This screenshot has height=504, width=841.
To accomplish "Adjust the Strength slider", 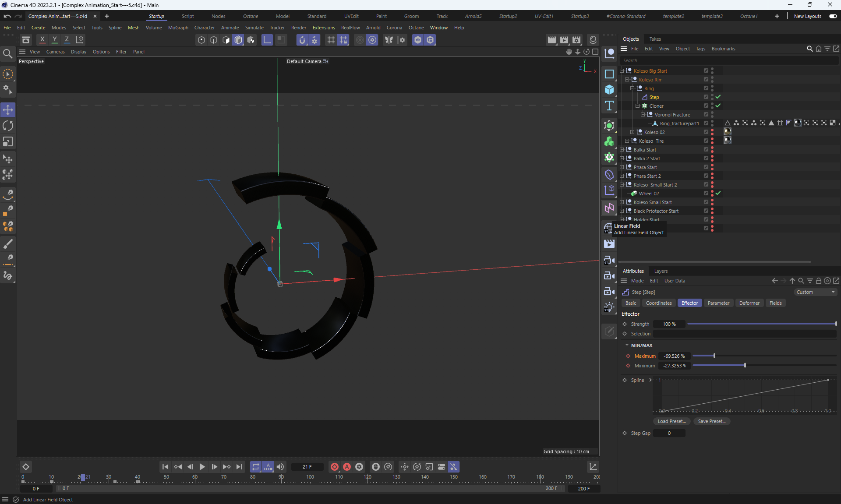I will tap(762, 324).
